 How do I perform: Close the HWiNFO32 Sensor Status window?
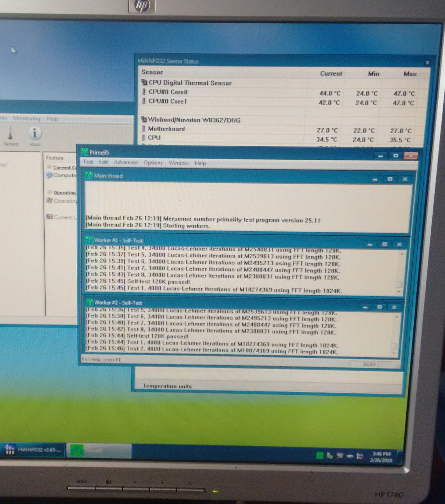point(427,62)
